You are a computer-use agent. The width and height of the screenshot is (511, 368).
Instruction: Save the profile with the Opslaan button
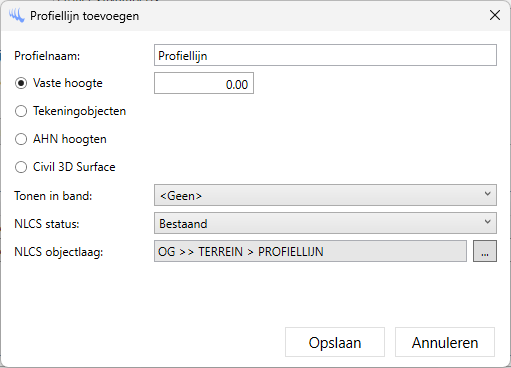(x=335, y=342)
